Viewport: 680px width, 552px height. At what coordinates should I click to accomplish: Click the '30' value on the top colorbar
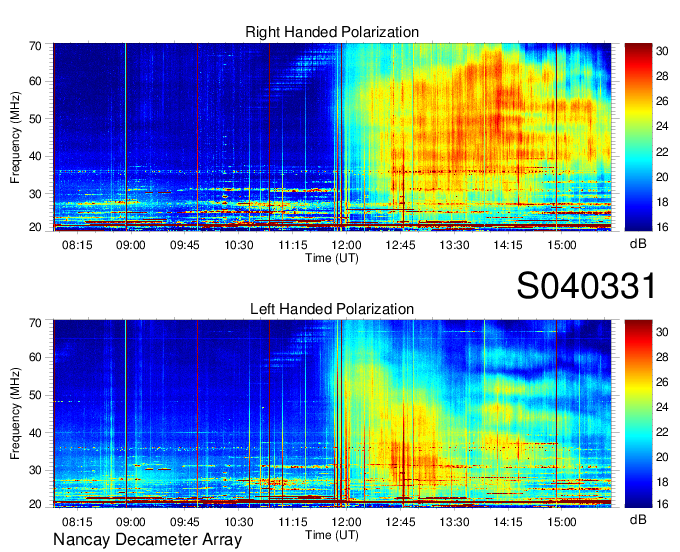point(662,51)
